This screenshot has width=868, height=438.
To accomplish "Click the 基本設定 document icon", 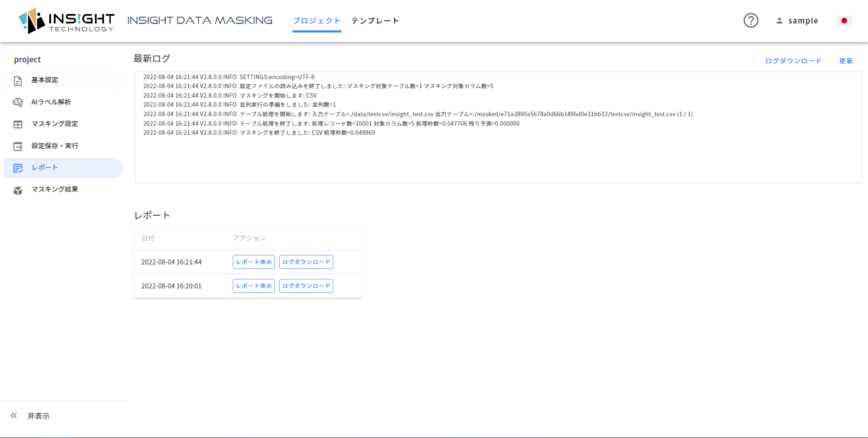I will point(18,81).
